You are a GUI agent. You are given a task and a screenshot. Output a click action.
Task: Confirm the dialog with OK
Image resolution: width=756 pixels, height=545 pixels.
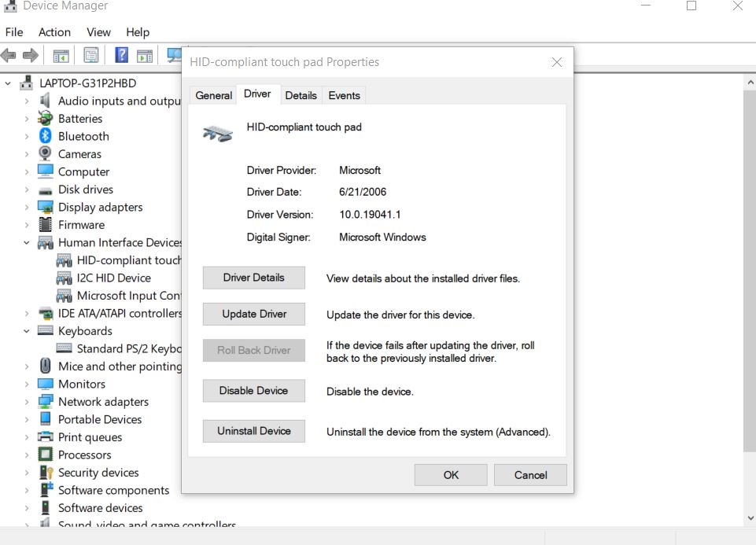(451, 475)
